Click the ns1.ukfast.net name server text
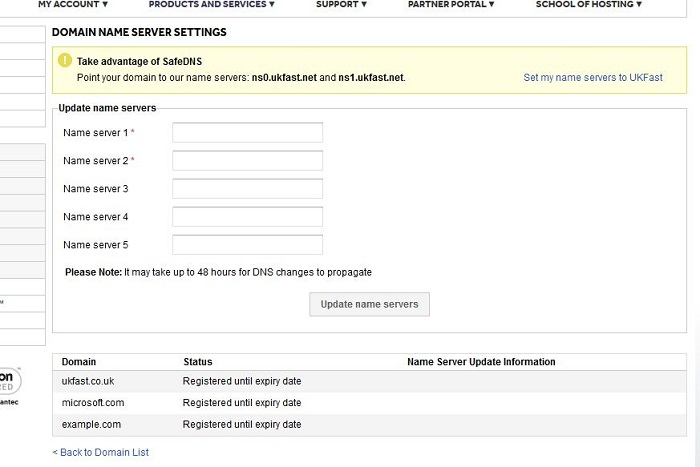 click(371, 77)
